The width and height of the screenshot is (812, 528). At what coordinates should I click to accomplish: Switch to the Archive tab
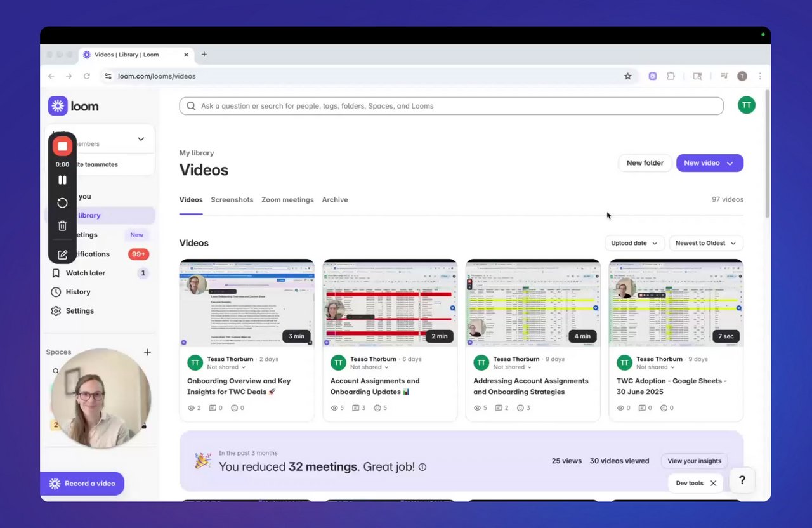[x=335, y=200]
